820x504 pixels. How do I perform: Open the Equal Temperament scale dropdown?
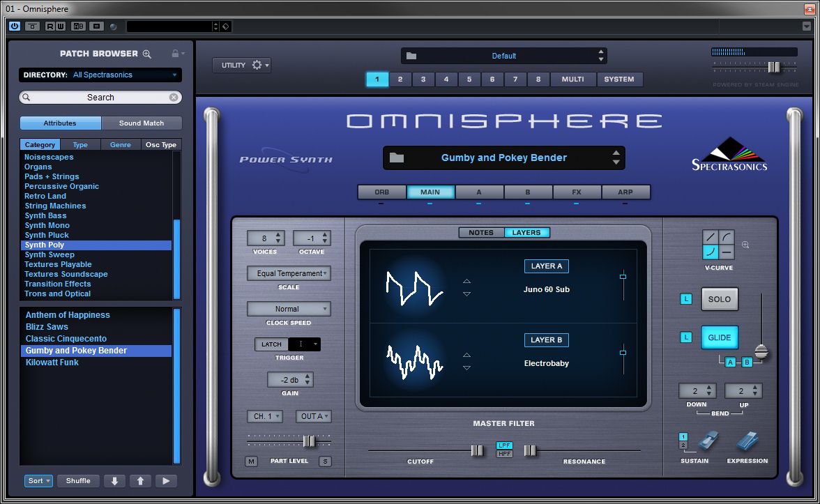pyautogui.click(x=289, y=273)
